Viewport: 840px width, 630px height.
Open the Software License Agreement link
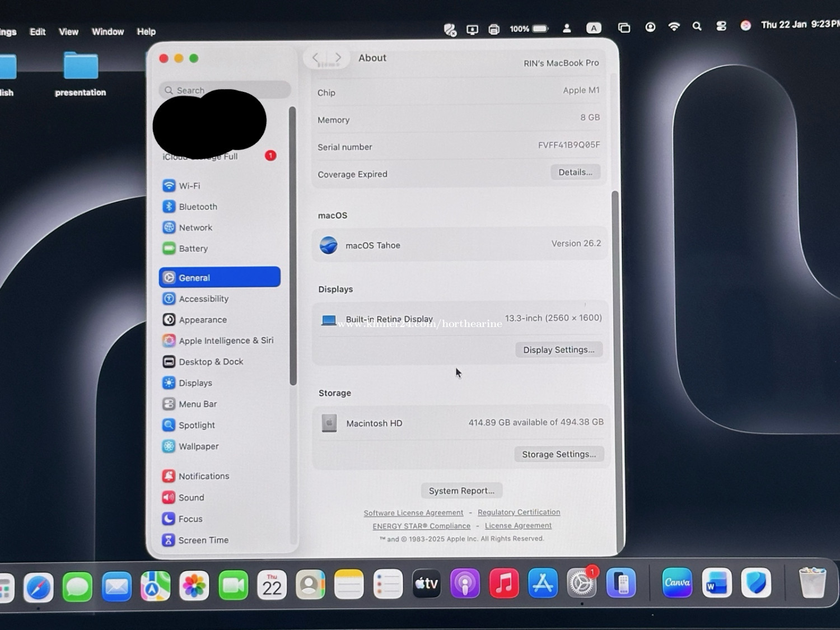coord(413,513)
